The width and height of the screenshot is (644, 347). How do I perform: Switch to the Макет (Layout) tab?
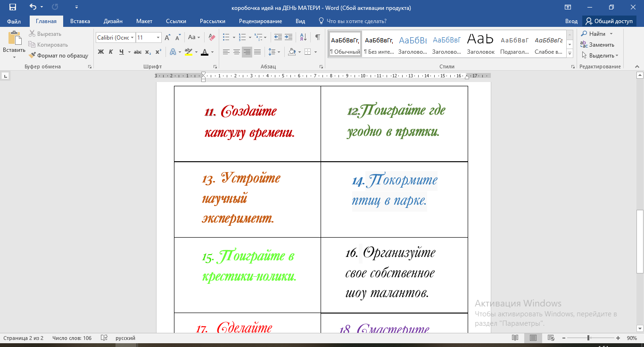tap(144, 21)
